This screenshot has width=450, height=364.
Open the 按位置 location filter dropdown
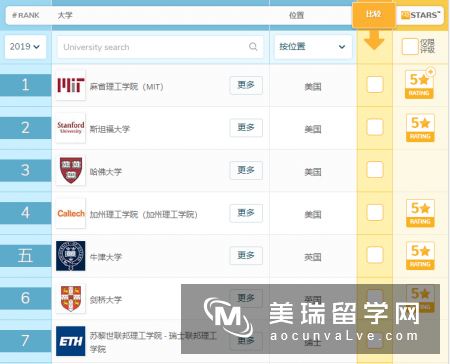pyautogui.click(x=313, y=47)
